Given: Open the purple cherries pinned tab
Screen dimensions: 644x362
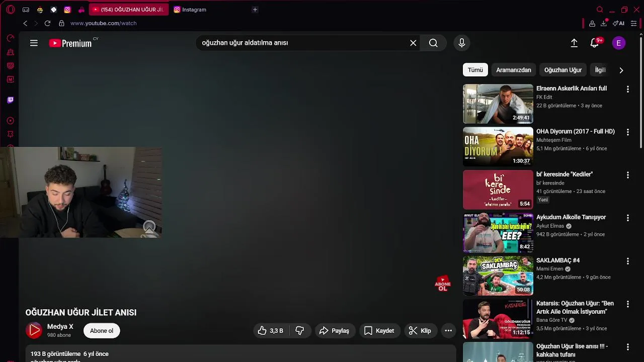Looking at the screenshot, I should point(82,10).
